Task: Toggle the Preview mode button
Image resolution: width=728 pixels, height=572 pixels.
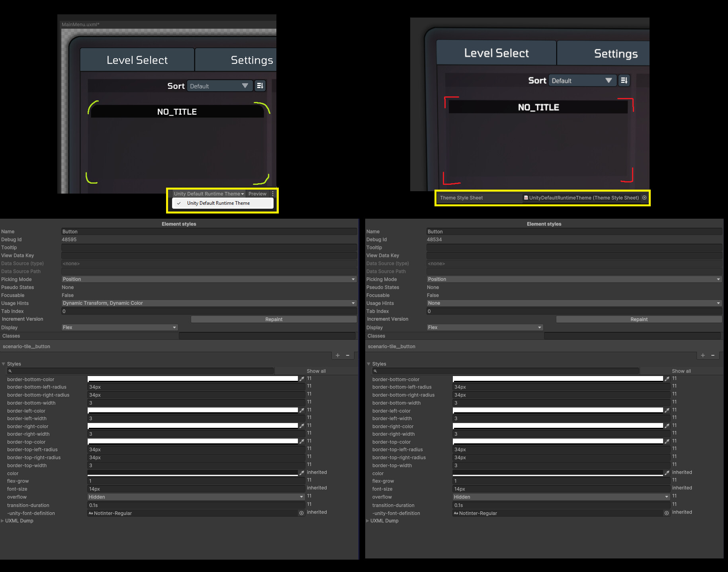Action: tap(257, 194)
